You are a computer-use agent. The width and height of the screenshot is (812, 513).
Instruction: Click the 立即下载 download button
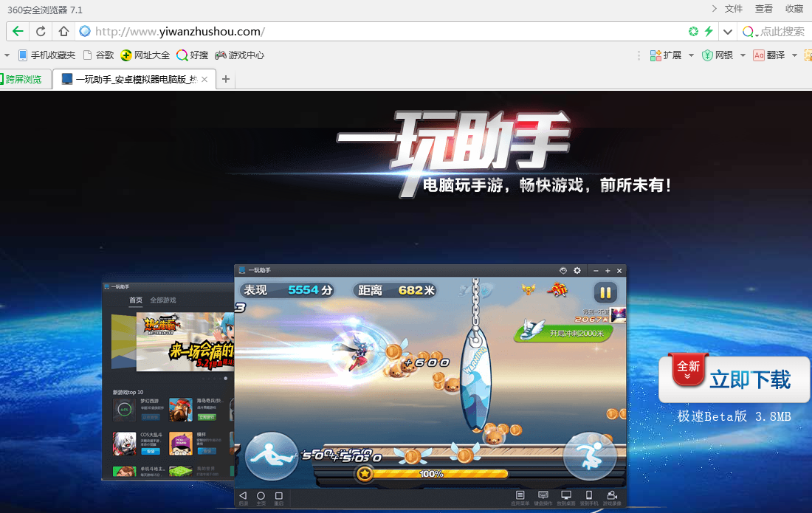(x=734, y=379)
